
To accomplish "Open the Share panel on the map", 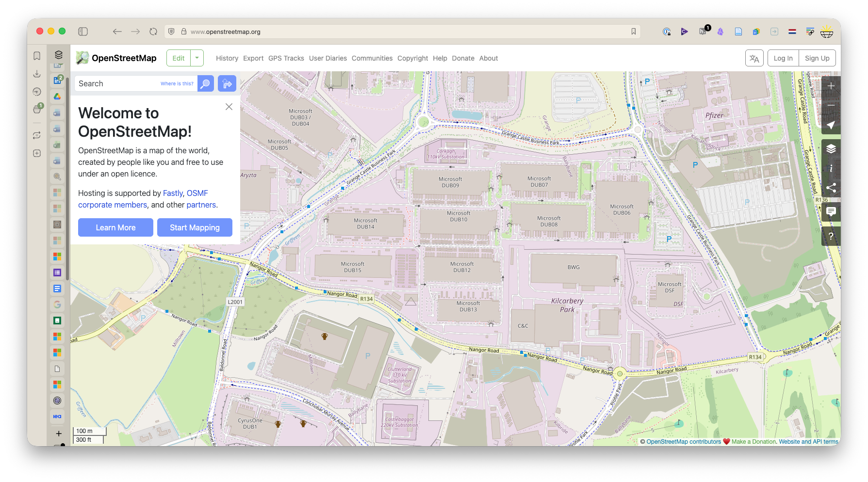I will pyautogui.click(x=831, y=188).
